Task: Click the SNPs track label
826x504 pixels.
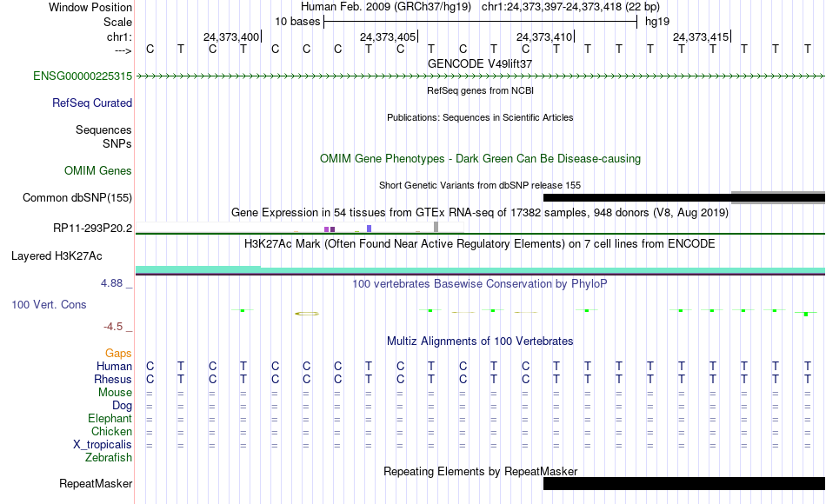Action: click(117, 143)
